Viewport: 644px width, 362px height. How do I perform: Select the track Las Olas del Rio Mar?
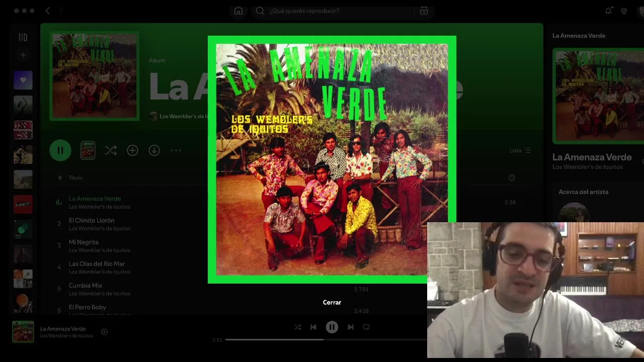coord(97,263)
